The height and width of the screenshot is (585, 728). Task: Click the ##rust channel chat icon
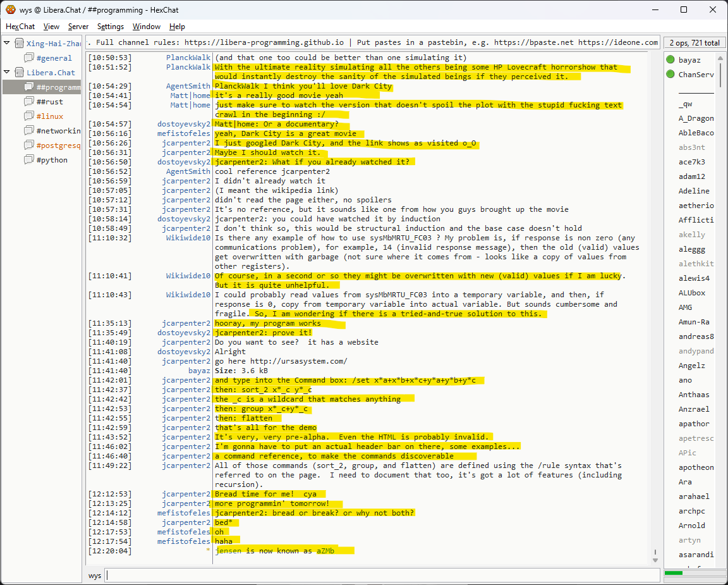[x=28, y=102]
